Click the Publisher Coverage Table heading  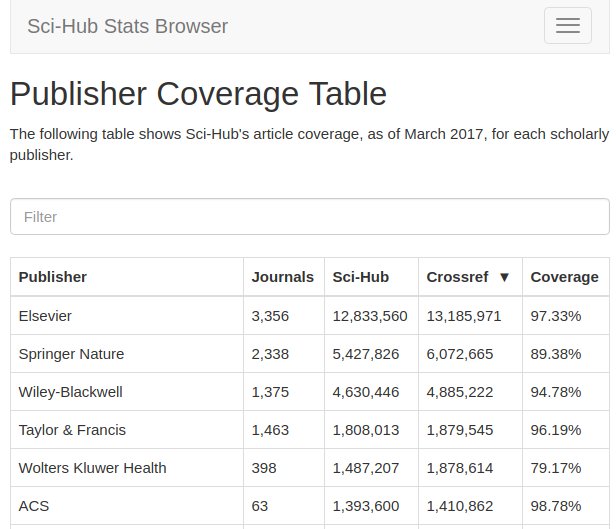pyautogui.click(x=198, y=94)
